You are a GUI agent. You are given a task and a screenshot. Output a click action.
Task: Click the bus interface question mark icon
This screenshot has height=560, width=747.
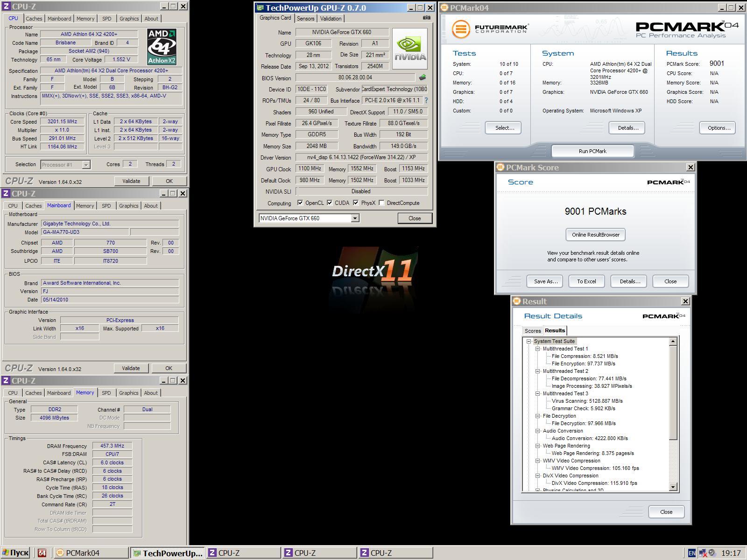[426, 100]
